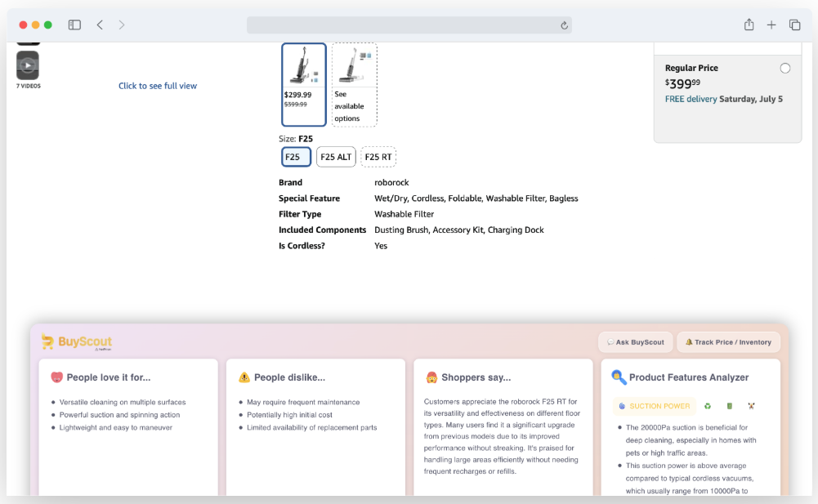Toggle the Safari sidebar icon
Image resolution: width=818 pixels, height=504 pixels.
(74, 25)
